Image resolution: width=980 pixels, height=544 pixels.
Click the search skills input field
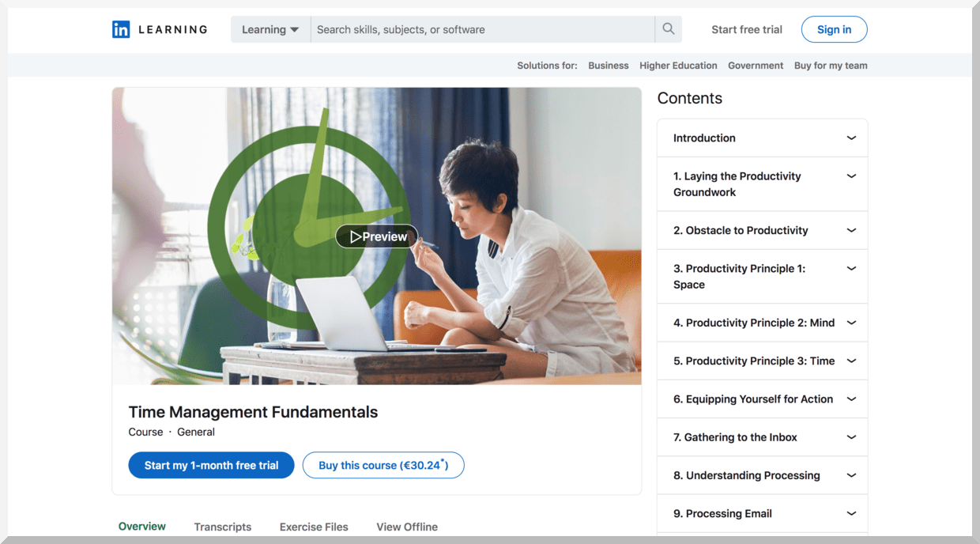tap(482, 30)
